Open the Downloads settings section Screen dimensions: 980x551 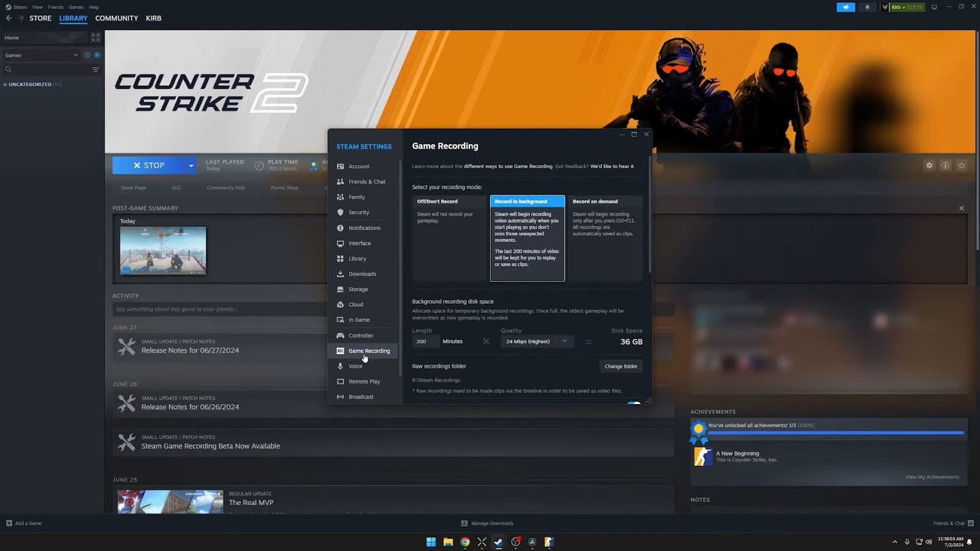pos(363,274)
